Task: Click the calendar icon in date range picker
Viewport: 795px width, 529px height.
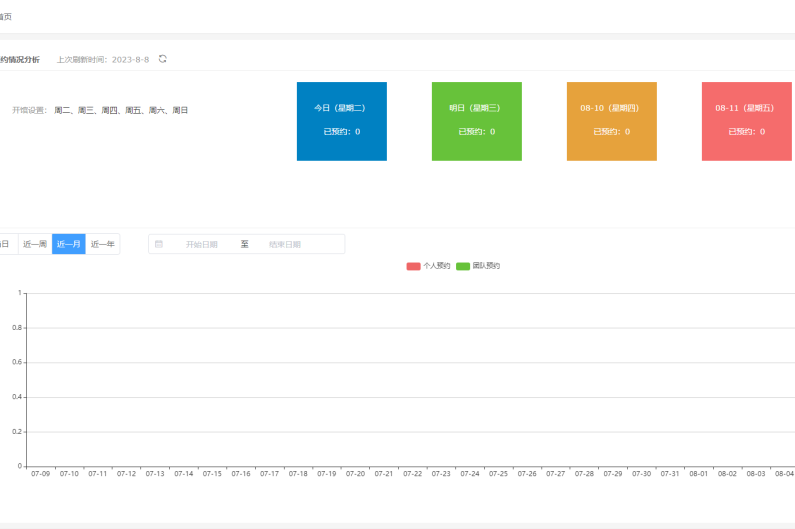Action: point(159,244)
